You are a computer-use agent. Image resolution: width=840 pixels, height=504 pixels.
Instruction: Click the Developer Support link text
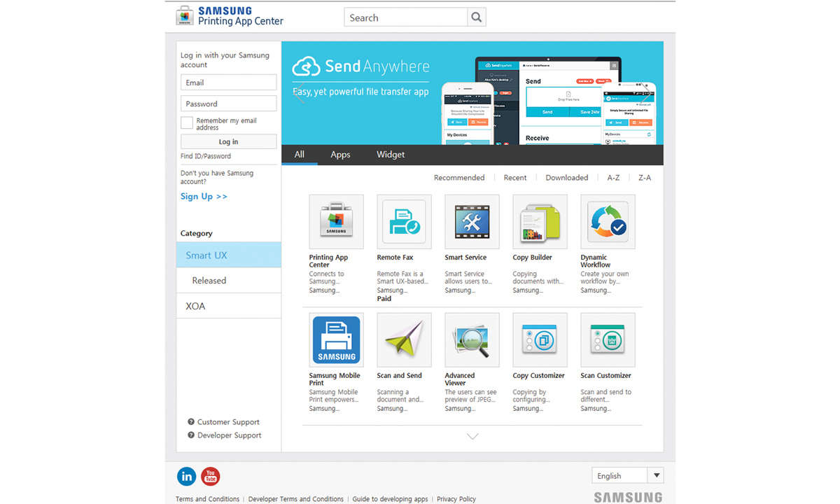pos(230,435)
